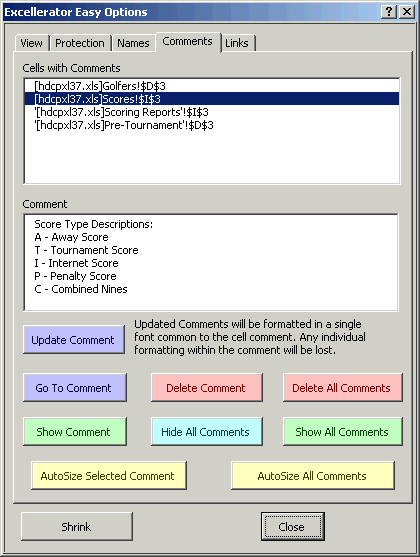The image size is (420, 557).
Task: Select the Golfers!$D$3 list entry
Action: 212,86
